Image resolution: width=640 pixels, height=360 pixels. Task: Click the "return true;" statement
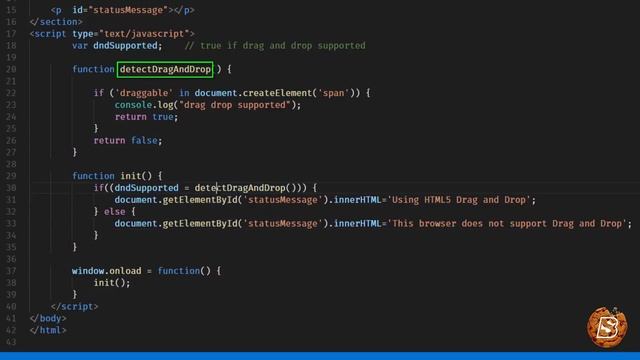[147, 117]
